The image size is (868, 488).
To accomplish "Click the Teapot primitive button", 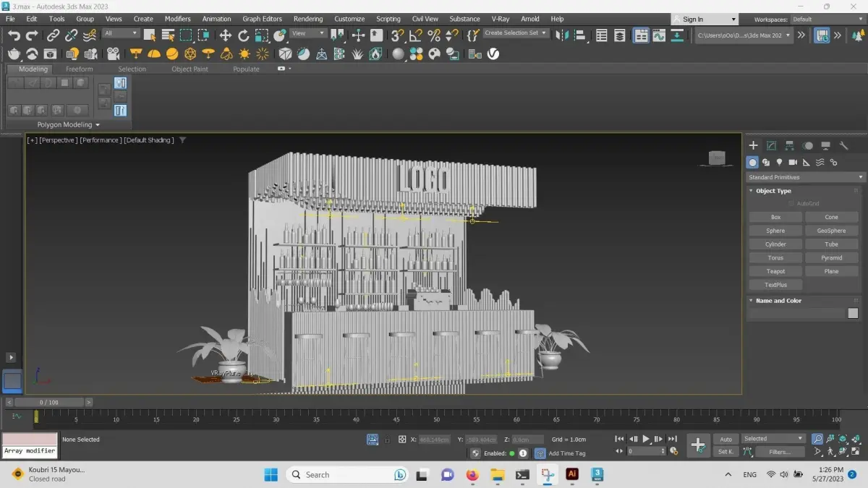I will (x=775, y=271).
